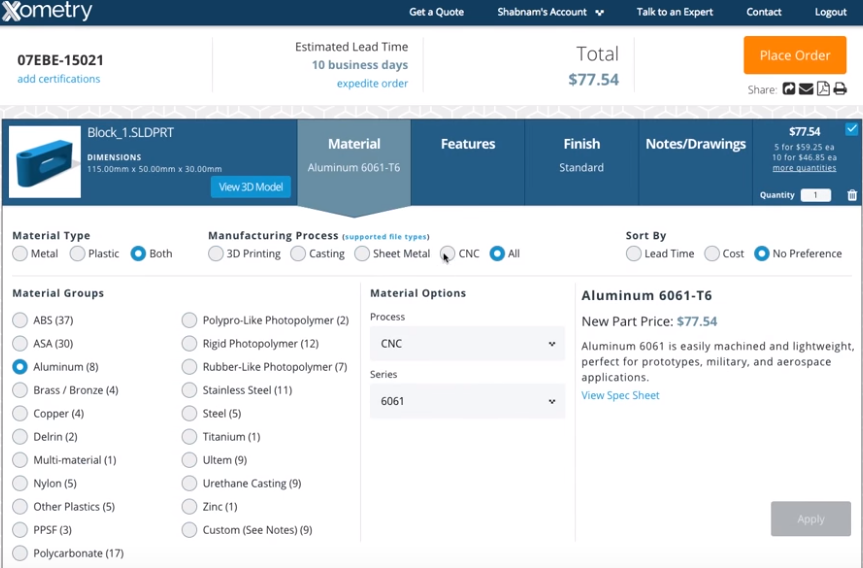The image size is (863, 568).
Task: Open View Spec Sheet link
Action: [620, 395]
